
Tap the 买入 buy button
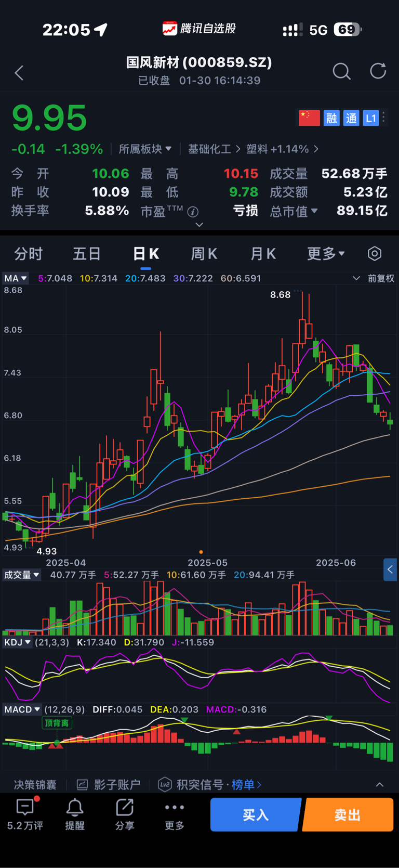click(256, 814)
